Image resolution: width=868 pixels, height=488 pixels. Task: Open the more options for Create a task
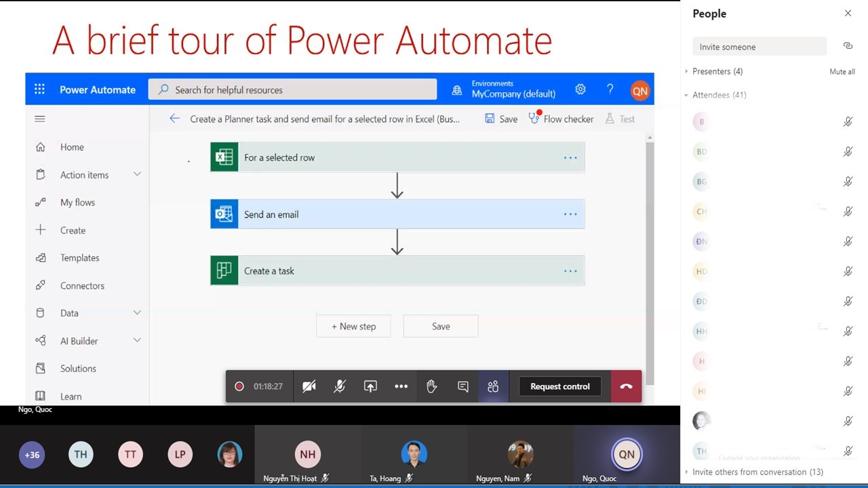(x=570, y=271)
